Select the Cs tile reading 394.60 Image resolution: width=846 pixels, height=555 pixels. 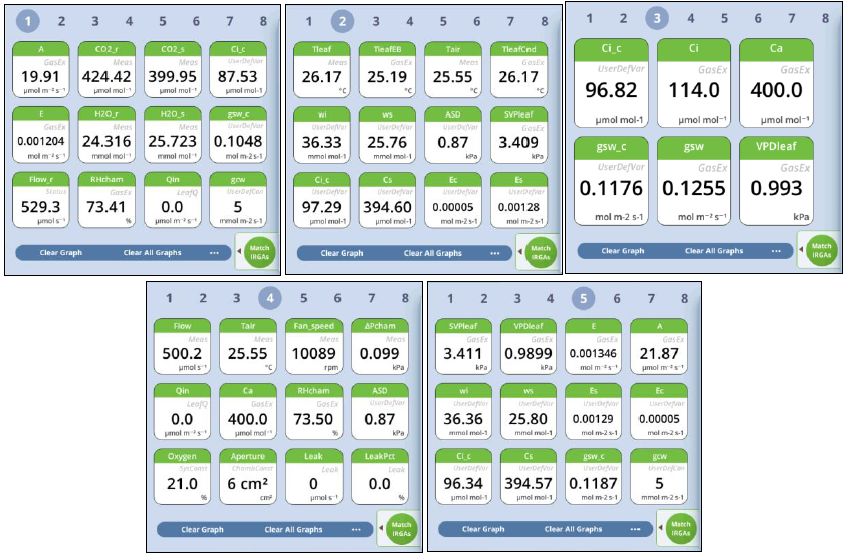[x=387, y=201]
